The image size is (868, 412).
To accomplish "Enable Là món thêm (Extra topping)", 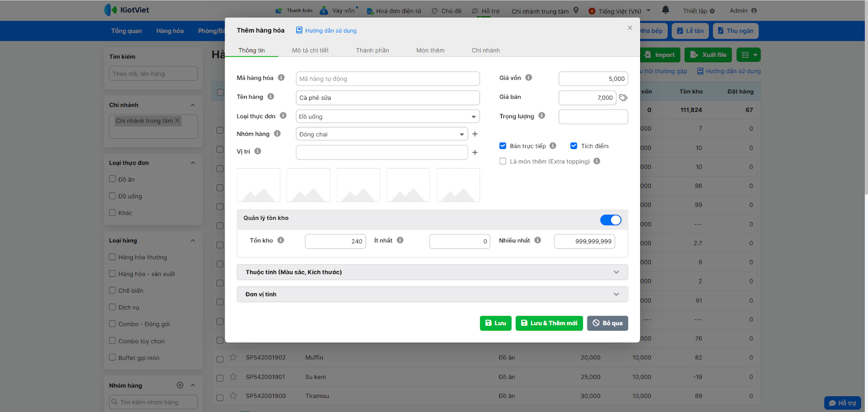I will coord(503,161).
